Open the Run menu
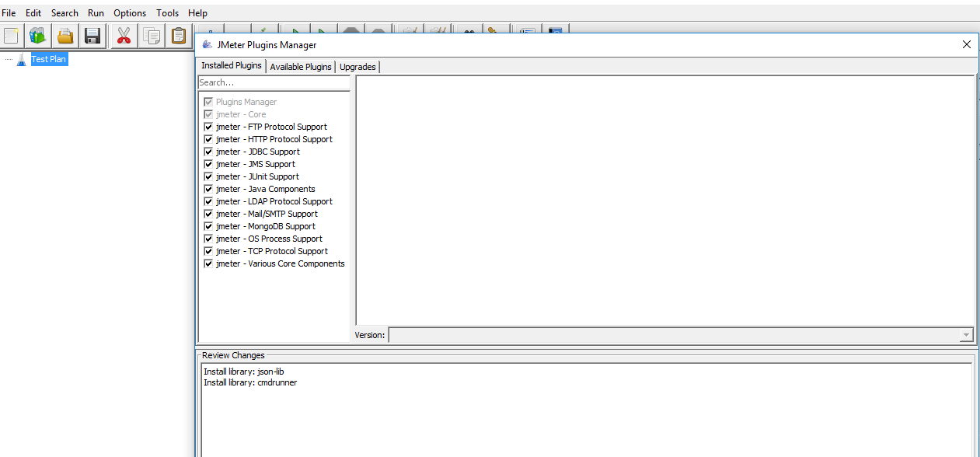 pos(96,12)
